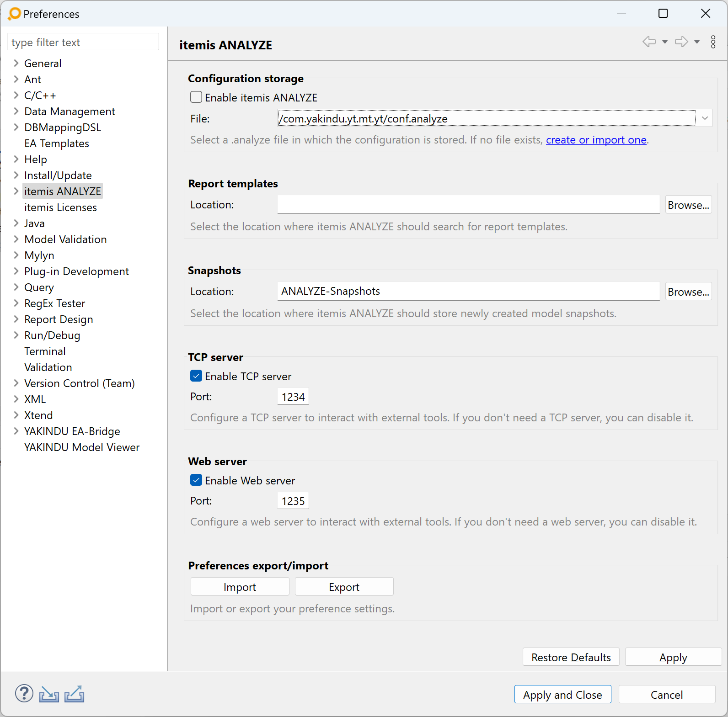Click the back navigation arrow icon
The width and height of the screenshot is (728, 717).
tap(649, 42)
